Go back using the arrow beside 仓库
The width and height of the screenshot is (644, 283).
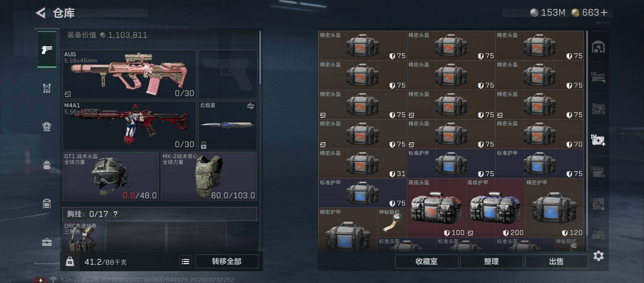pos(41,13)
